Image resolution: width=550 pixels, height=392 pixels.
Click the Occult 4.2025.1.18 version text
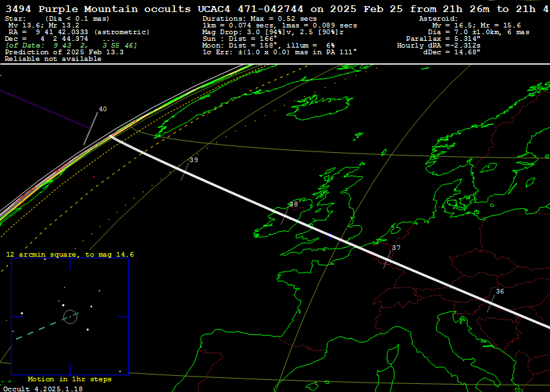[x=43, y=388]
